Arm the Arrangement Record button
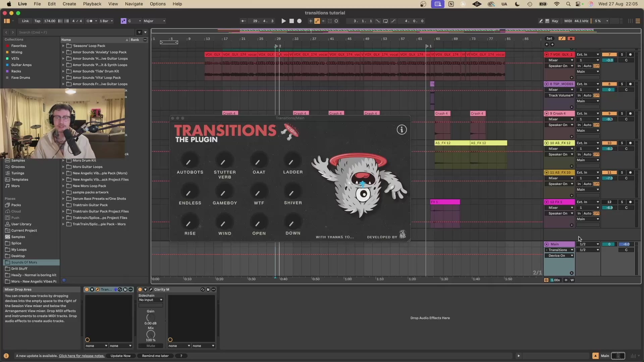Viewport: 644px width, 362px height. (x=300, y=21)
